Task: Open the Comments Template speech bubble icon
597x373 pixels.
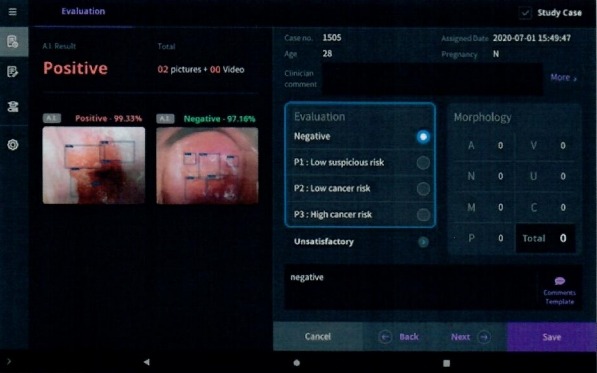Action: [559, 281]
